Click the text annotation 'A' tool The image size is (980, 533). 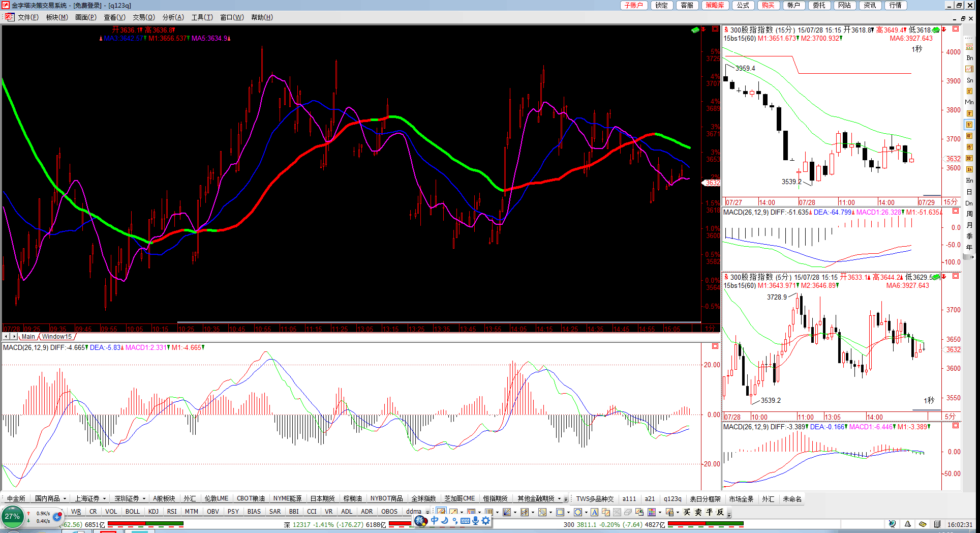click(594, 512)
